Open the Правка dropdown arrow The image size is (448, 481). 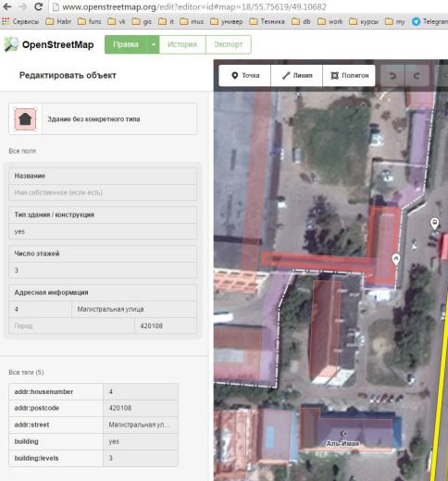[153, 44]
